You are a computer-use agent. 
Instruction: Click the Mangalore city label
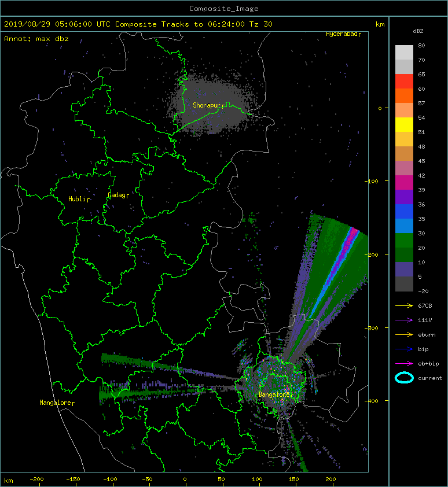57,403
